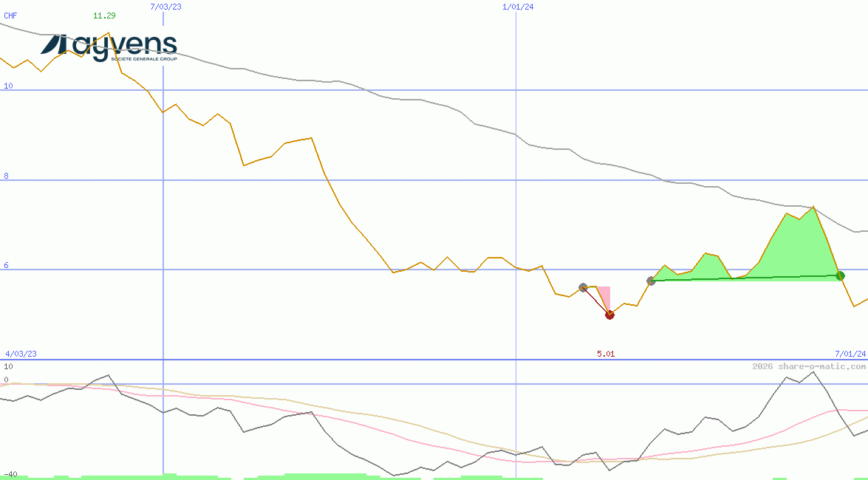Image resolution: width=868 pixels, height=480 pixels.
Task: Click the indicator axis 0 label
Action: pyautogui.click(x=6, y=380)
